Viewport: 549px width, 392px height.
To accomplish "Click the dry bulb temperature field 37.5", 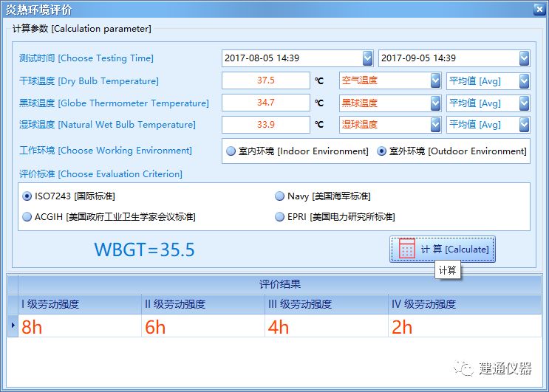I will 266,80.
